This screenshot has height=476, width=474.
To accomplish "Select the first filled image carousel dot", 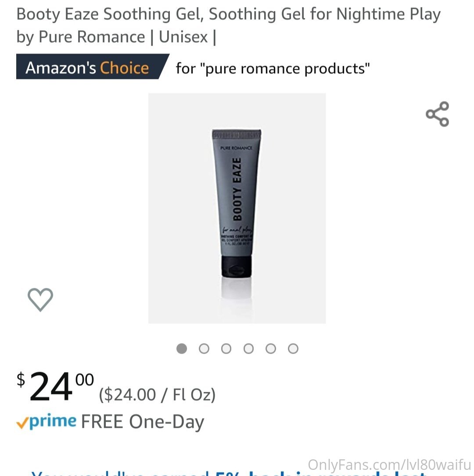I will [x=182, y=348].
